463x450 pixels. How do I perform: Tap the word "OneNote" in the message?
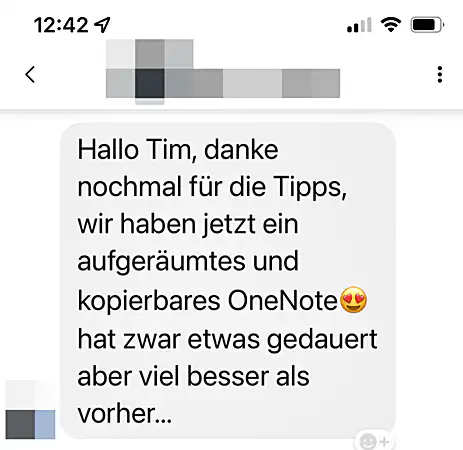(x=283, y=301)
